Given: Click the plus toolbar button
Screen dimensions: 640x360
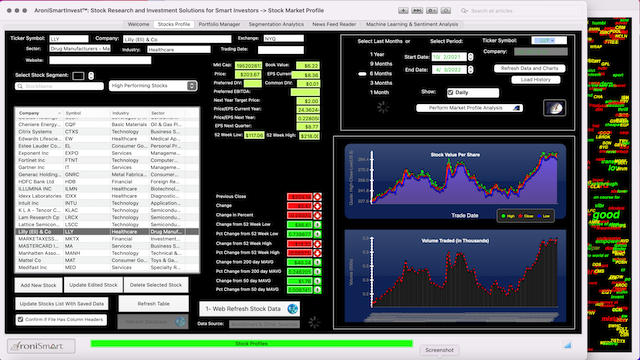Looking at the screenshot, I should click(403, 11).
